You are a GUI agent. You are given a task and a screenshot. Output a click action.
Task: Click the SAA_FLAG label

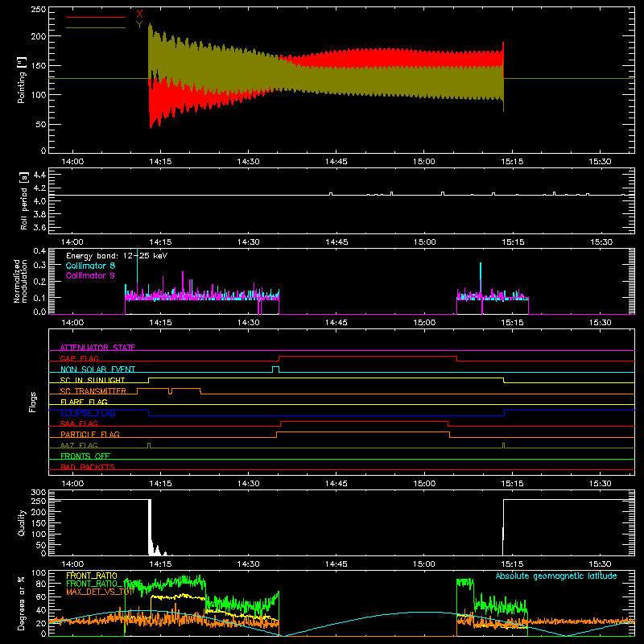tap(79, 423)
